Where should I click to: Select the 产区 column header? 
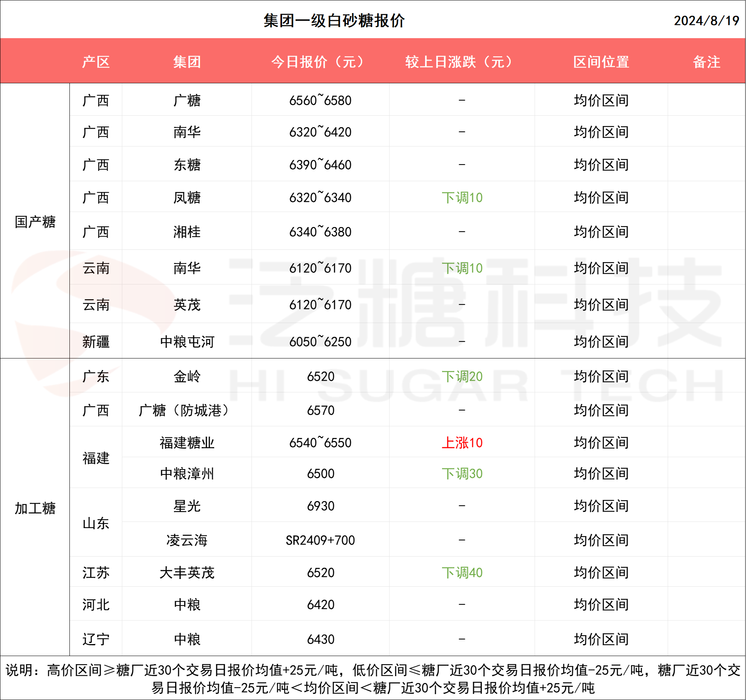(x=96, y=62)
